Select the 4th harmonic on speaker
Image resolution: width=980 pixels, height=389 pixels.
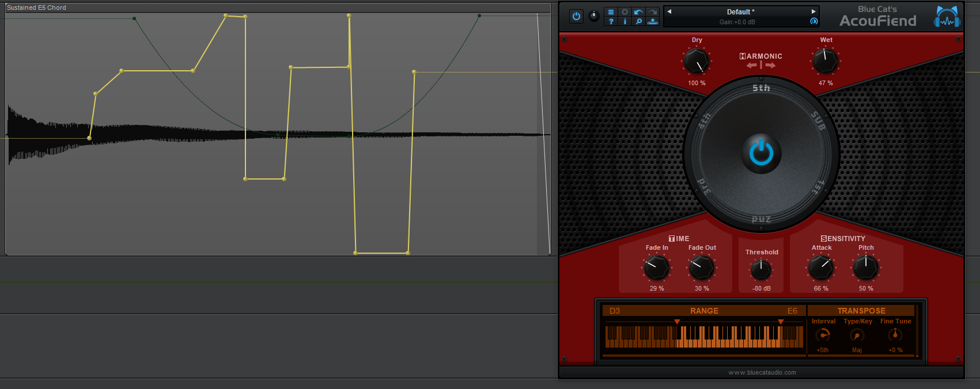click(704, 121)
